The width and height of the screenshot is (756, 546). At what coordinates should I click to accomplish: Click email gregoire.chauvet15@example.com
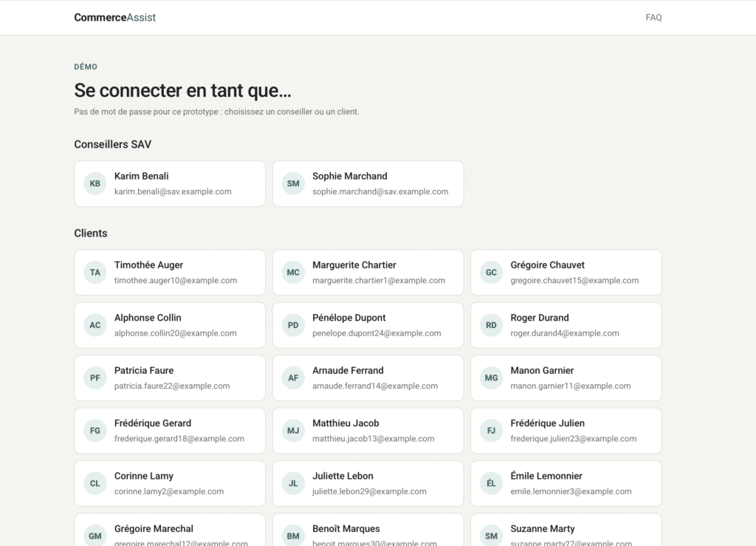click(x=574, y=280)
